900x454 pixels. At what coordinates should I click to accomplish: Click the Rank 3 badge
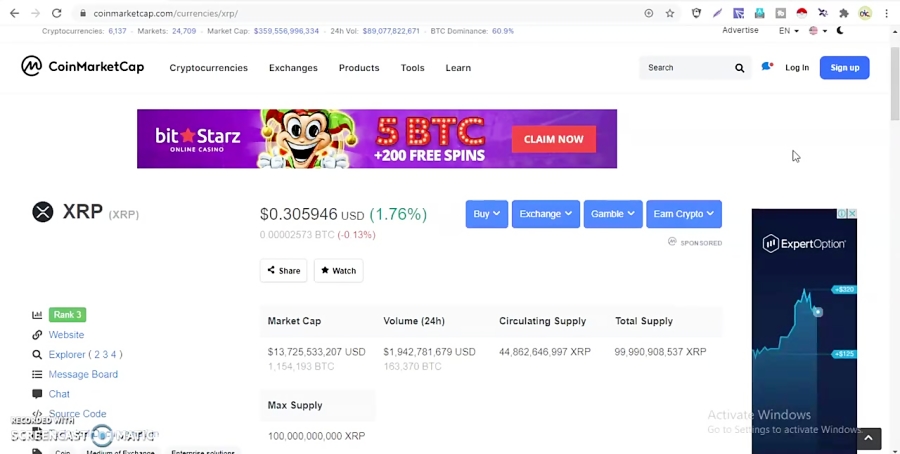click(67, 315)
